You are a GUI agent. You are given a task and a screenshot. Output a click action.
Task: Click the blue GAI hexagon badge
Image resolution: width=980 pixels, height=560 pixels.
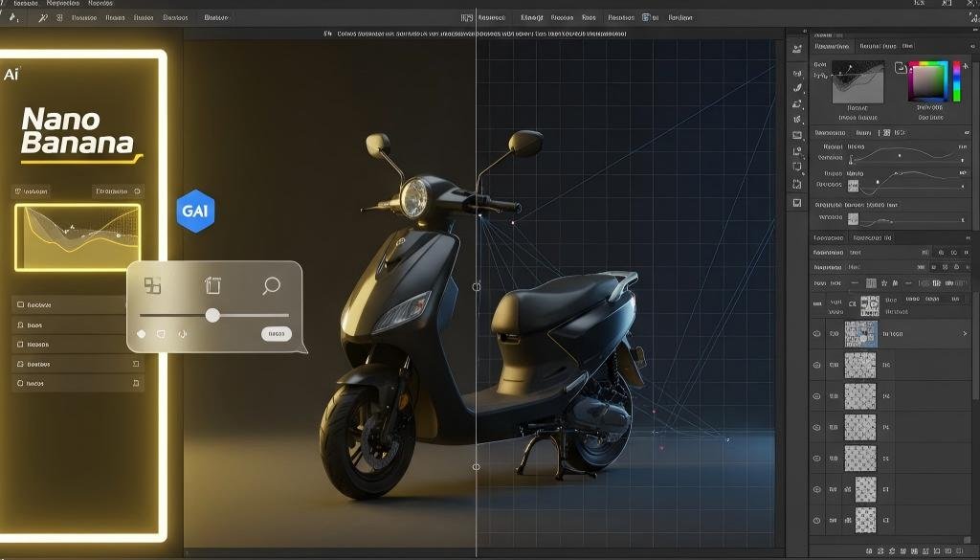click(x=195, y=211)
